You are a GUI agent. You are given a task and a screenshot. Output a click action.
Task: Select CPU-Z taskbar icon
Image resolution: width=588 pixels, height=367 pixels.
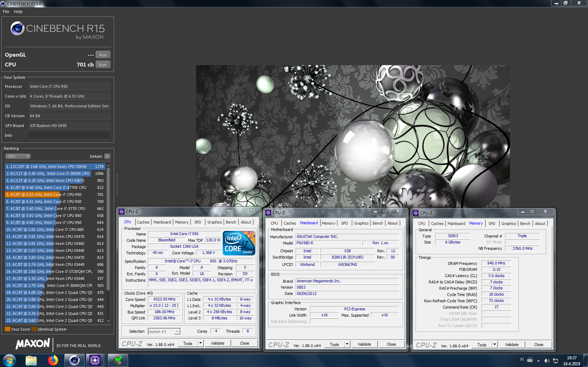click(95, 360)
